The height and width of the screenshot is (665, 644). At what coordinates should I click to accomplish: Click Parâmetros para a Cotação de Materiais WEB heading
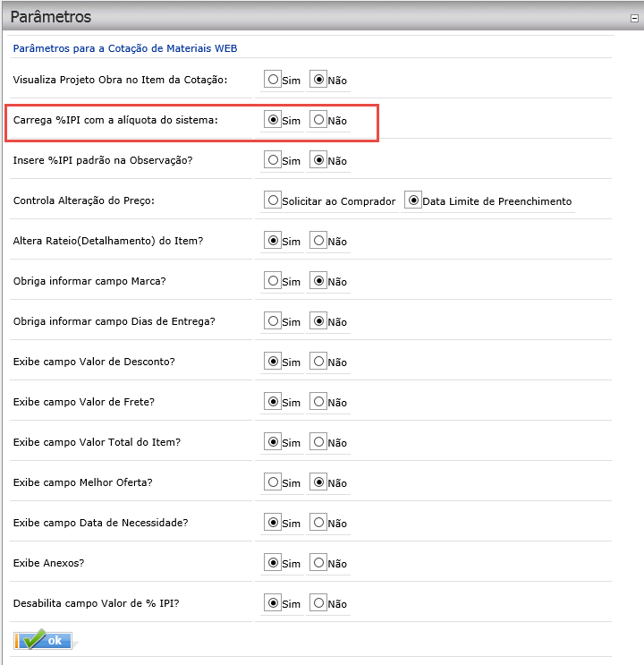pos(125,48)
